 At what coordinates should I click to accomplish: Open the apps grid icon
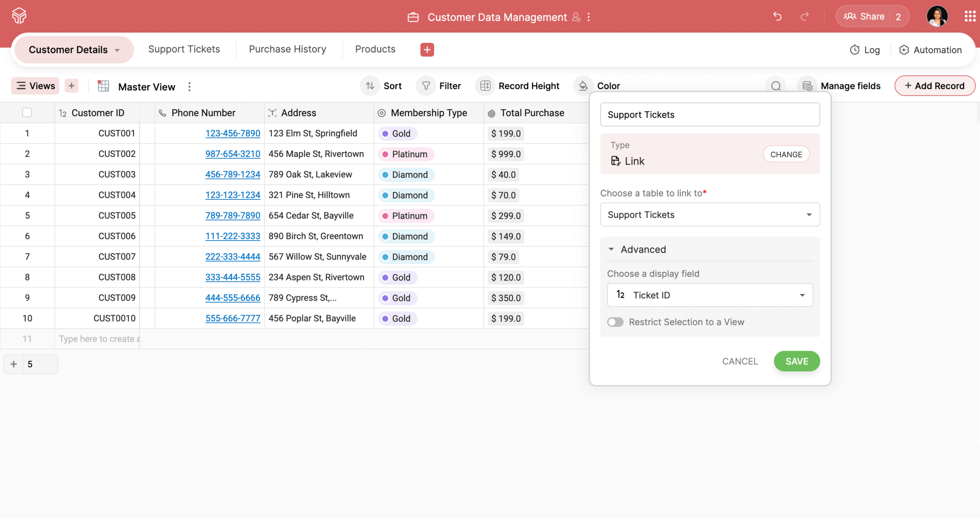(x=970, y=16)
